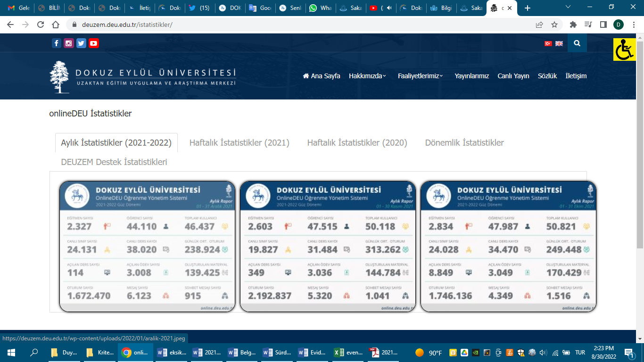Expand the Hakkımızda dropdown menu
The width and height of the screenshot is (644, 362).
(x=365, y=76)
